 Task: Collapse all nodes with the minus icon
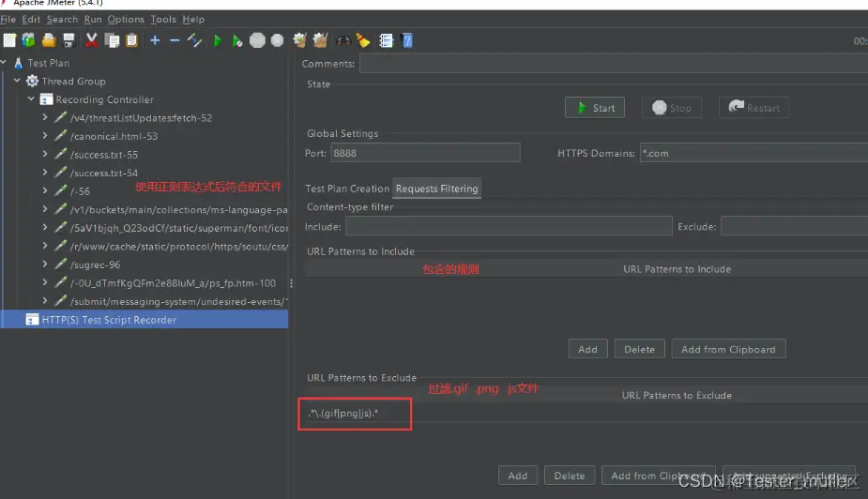[175, 40]
